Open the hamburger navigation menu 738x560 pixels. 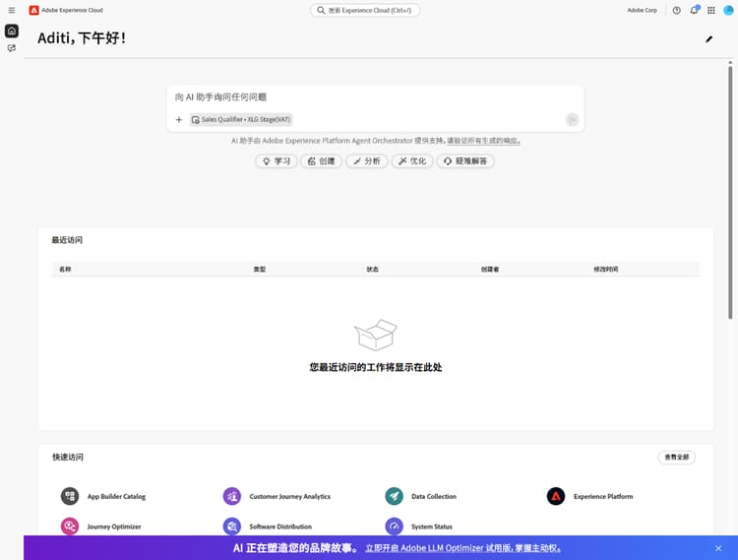[11, 10]
